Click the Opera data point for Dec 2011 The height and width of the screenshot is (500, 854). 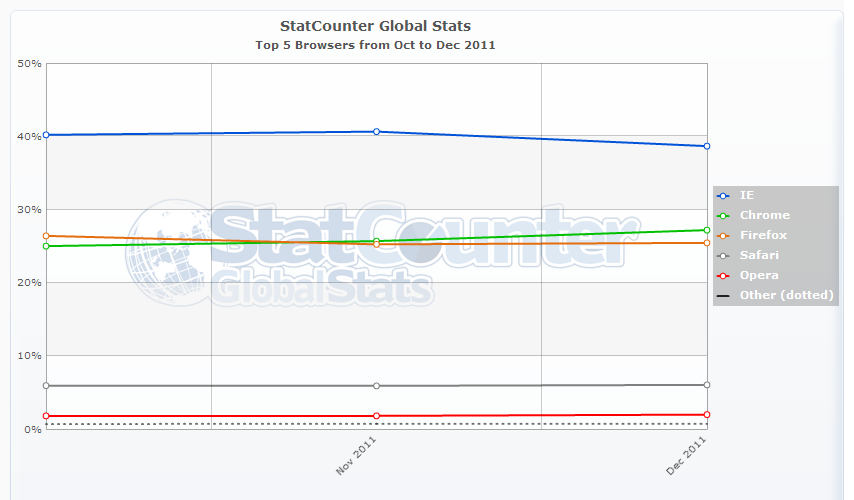[x=707, y=414]
